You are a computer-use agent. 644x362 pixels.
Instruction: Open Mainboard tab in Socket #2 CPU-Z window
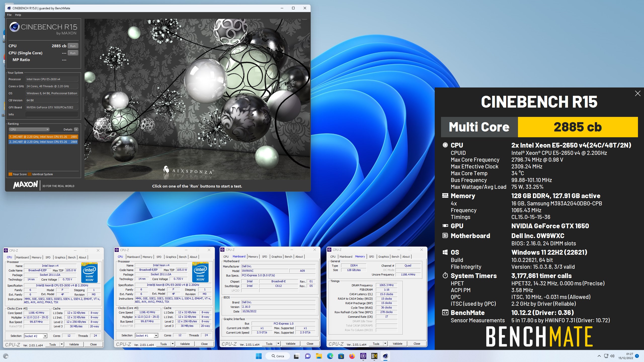pos(22,257)
